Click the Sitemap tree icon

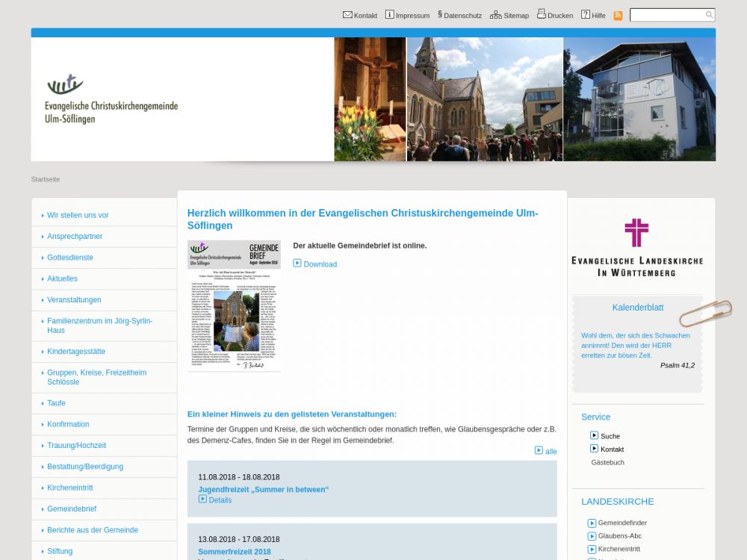495,15
